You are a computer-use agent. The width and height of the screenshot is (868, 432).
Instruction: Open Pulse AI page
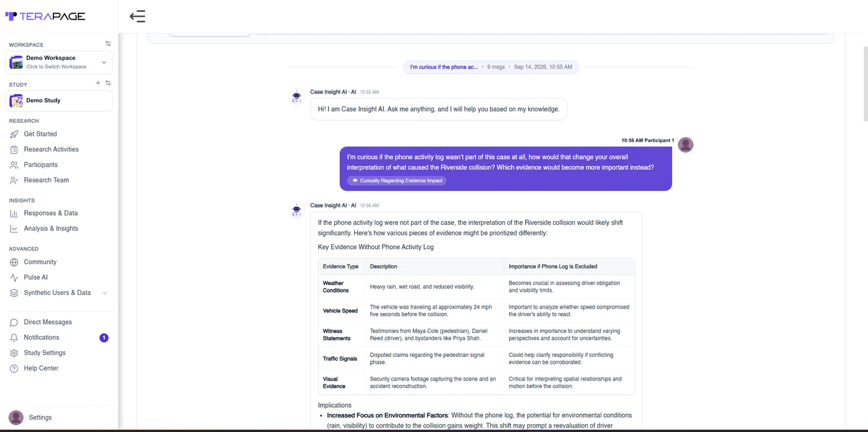click(36, 278)
